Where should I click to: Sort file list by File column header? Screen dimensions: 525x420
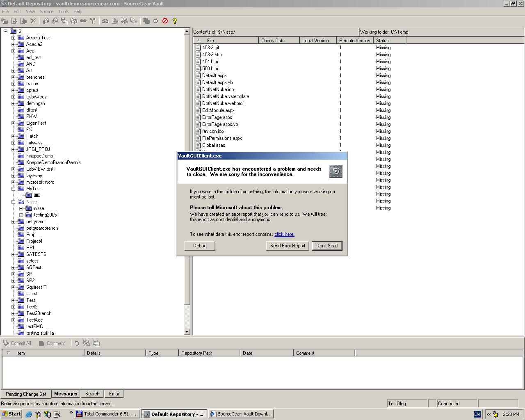coord(226,41)
